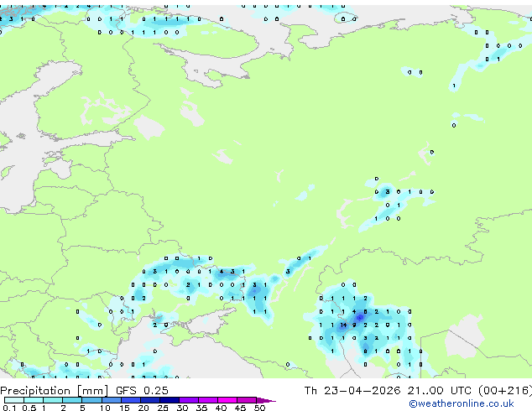The image size is (532, 411).
Task: Click the 'GFS 0.25' model label
Action: [x=142, y=391]
